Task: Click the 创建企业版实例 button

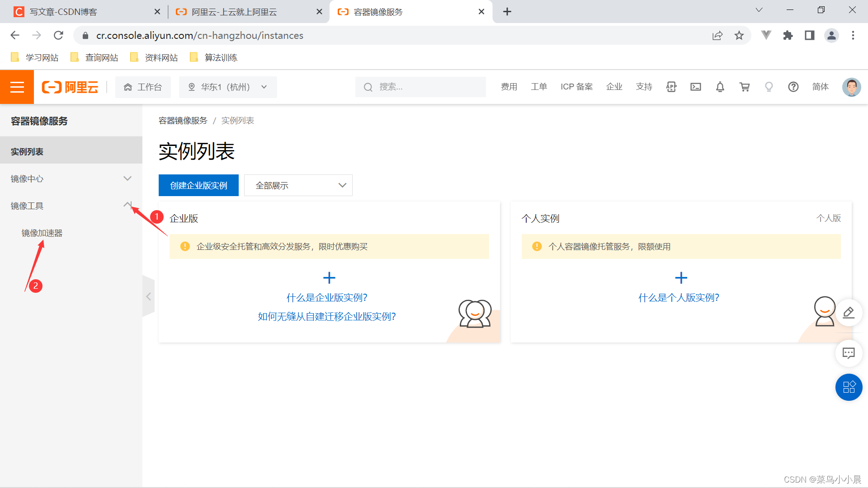Action: coord(198,185)
